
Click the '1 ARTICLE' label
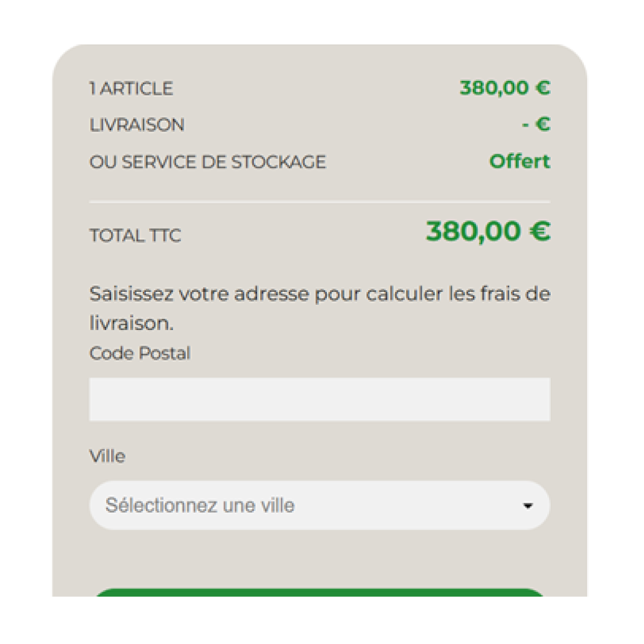click(x=131, y=89)
